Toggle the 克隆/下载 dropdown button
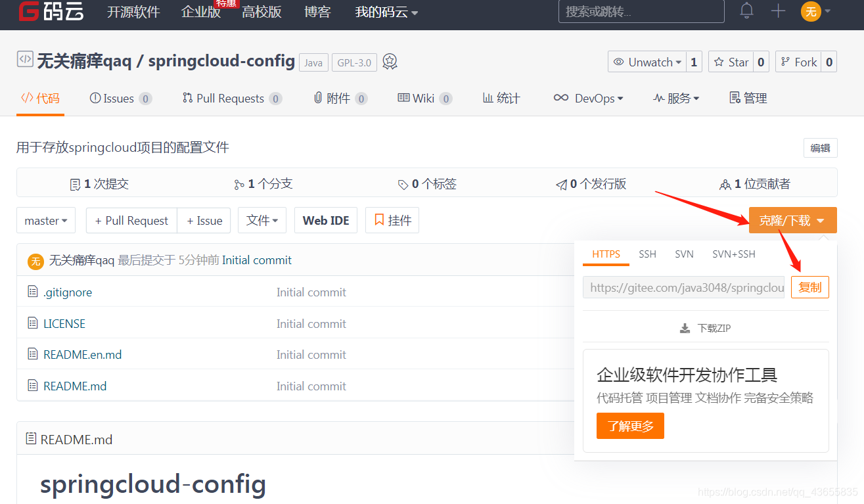Viewport: 864px width, 504px height. (792, 221)
